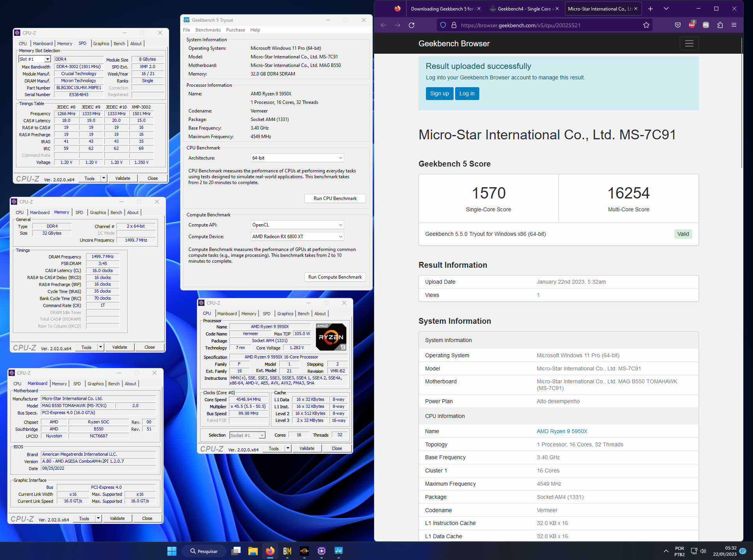Open Task View on the taskbar
Viewport: 753px width, 560px height.
[x=236, y=551]
